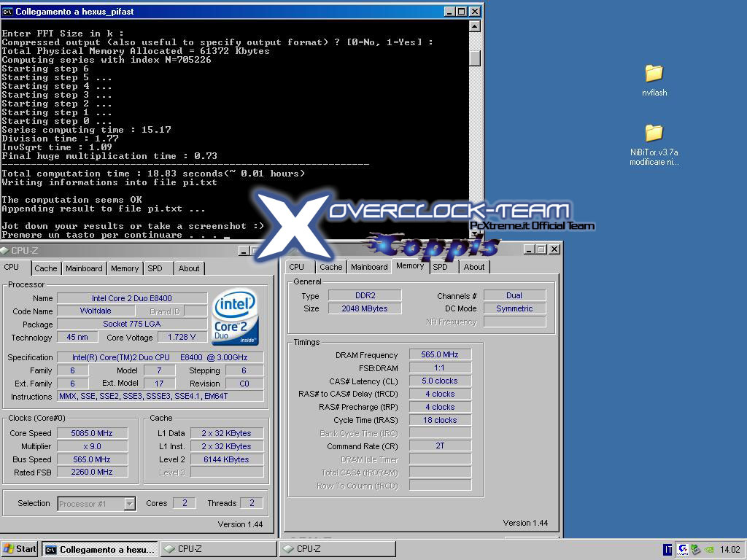747x560 pixels.
Task: Open the Start menu
Action: (20, 549)
